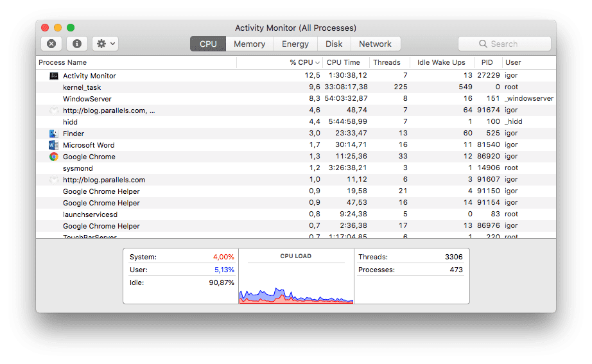
Task: Click inside the Search field
Action: pos(511,44)
